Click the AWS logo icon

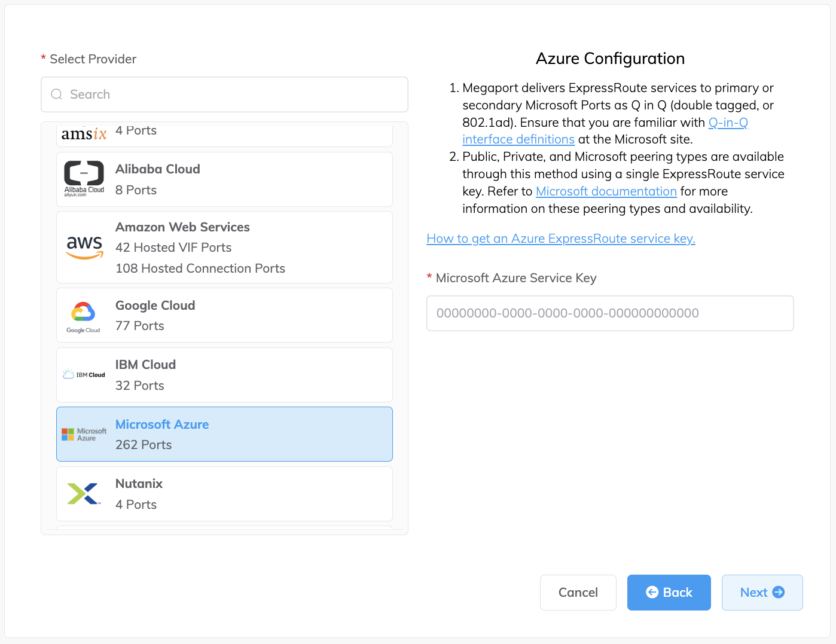(x=84, y=246)
